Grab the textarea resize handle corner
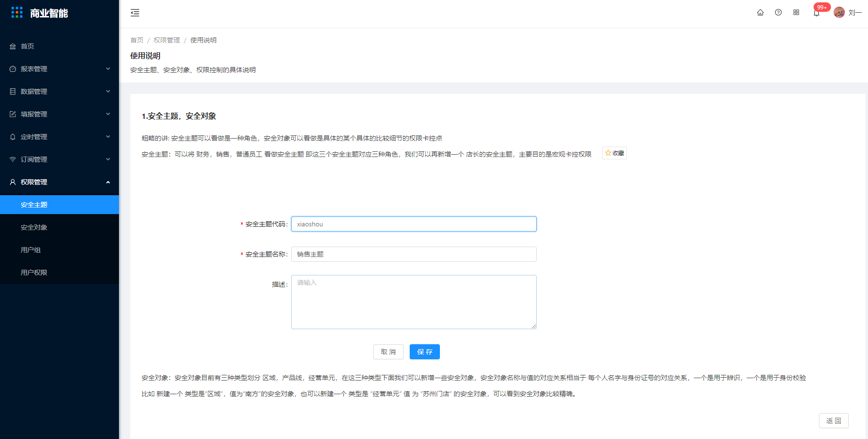This screenshot has width=868, height=439. pyautogui.click(x=534, y=326)
